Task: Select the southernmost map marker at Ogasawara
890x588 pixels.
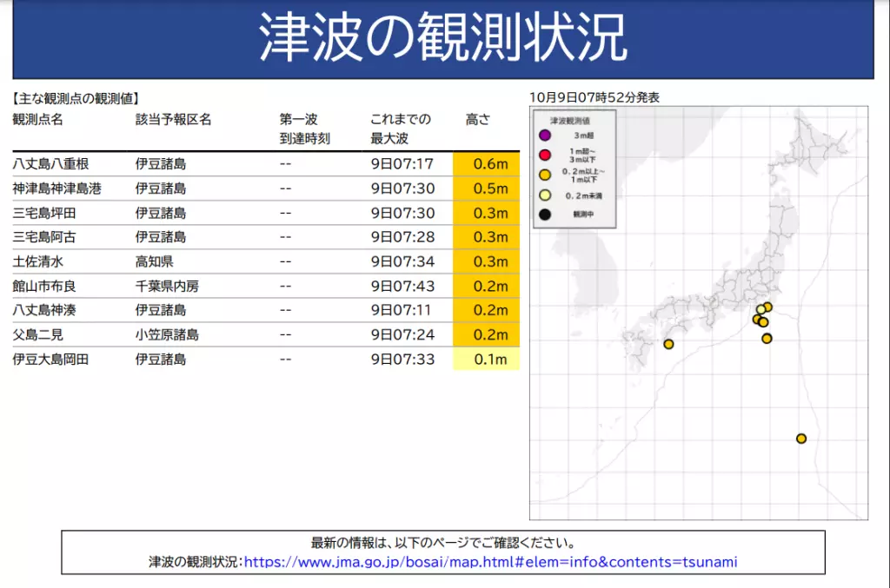Action: coord(800,439)
